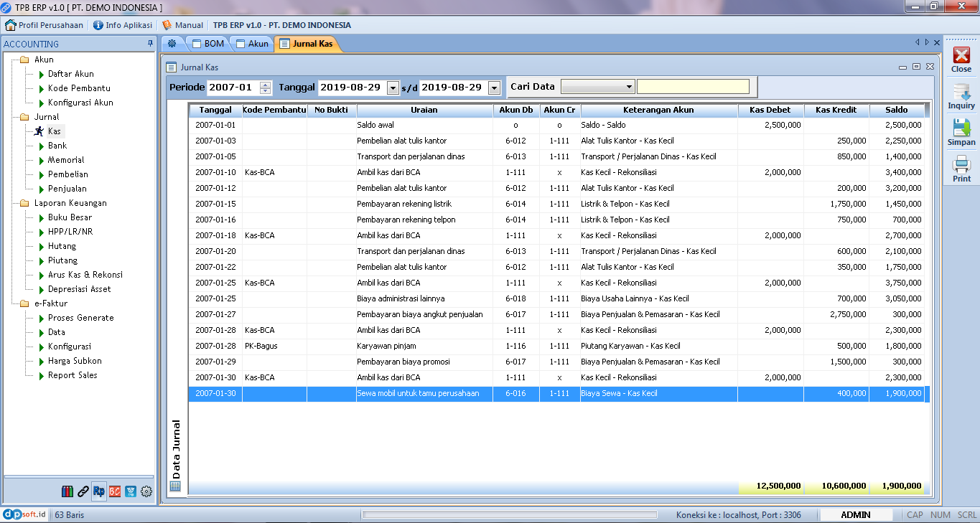Image resolution: width=980 pixels, height=523 pixels.
Task: Open the Cari Data dropdown
Action: 629,87
